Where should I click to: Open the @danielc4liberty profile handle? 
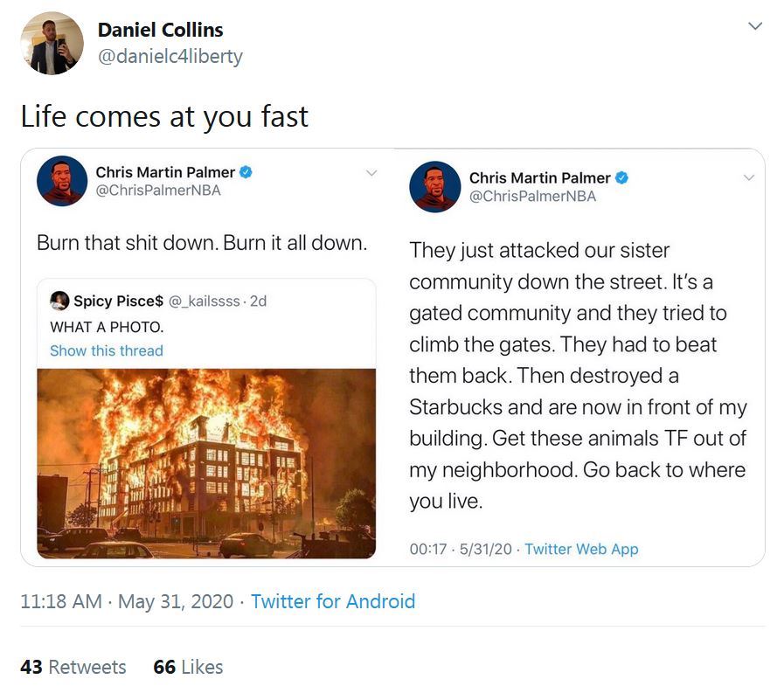pyautogui.click(x=170, y=57)
